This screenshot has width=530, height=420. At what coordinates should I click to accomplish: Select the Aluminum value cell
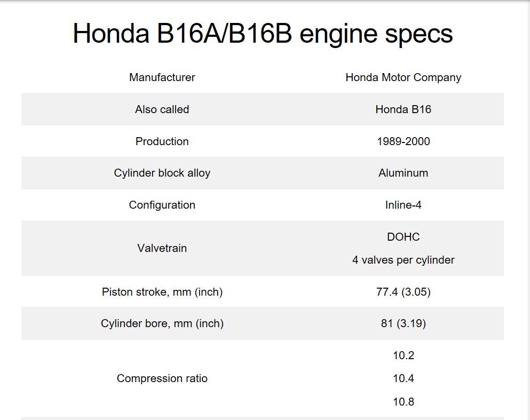coord(403,173)
